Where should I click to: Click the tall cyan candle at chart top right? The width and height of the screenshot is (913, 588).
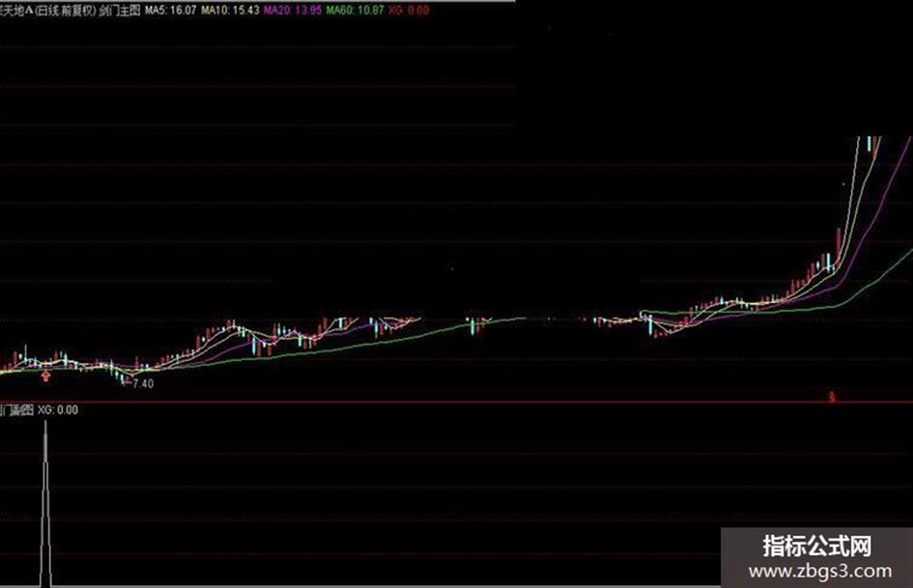[870, 144]
